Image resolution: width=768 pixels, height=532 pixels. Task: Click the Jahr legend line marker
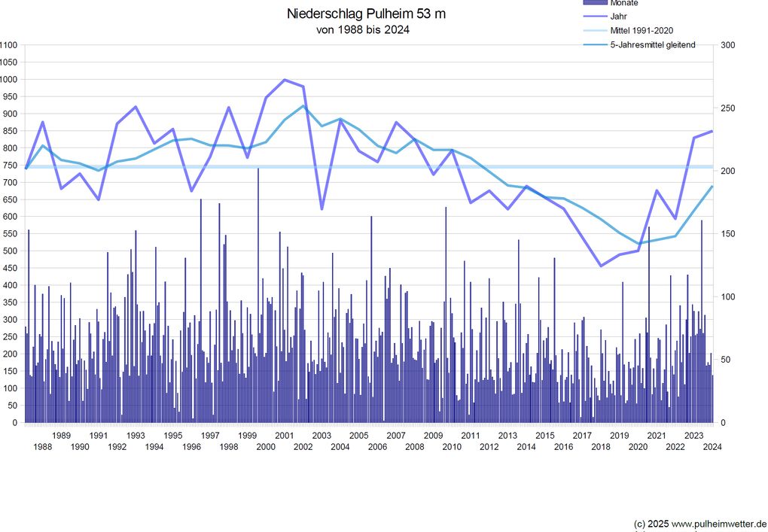point(595,16)
